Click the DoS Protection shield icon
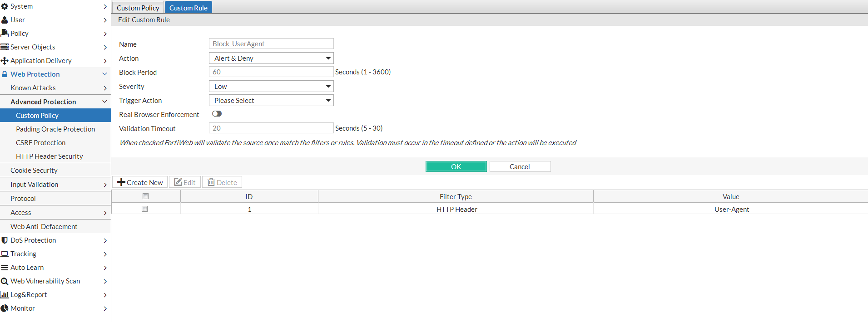Image resolution: width=868 pixels, height=322 pixels. coord(5,240)
